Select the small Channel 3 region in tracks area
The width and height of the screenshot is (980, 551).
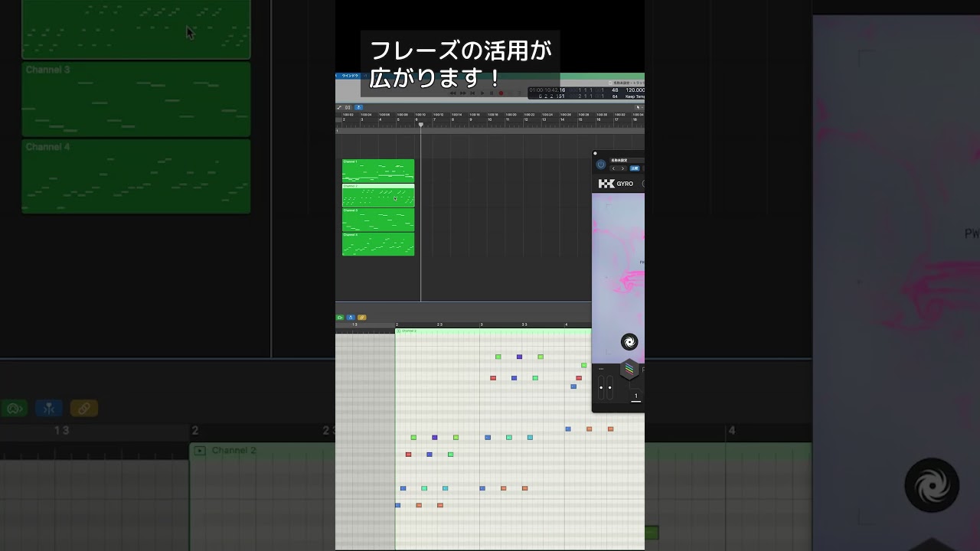coord(378,220)
